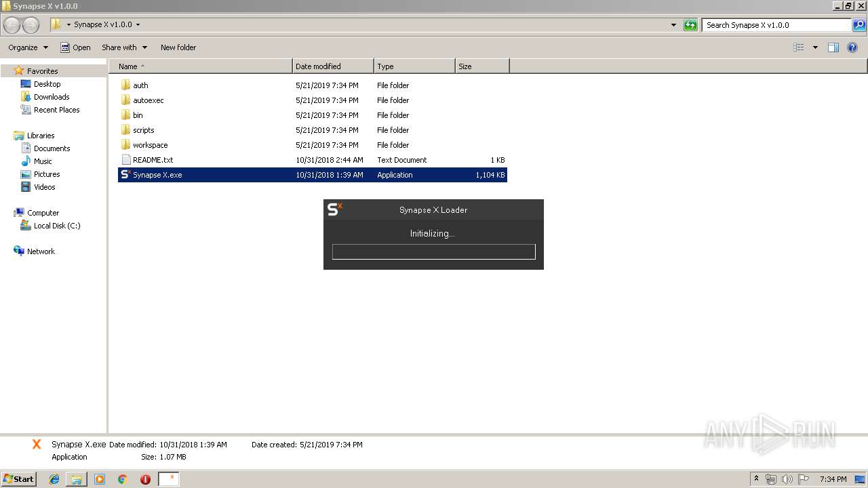Click the search magnifier icon
Image resolution: width=868 pixels, height=488 pixels.
pyautogui.click(x=859, y=25)
